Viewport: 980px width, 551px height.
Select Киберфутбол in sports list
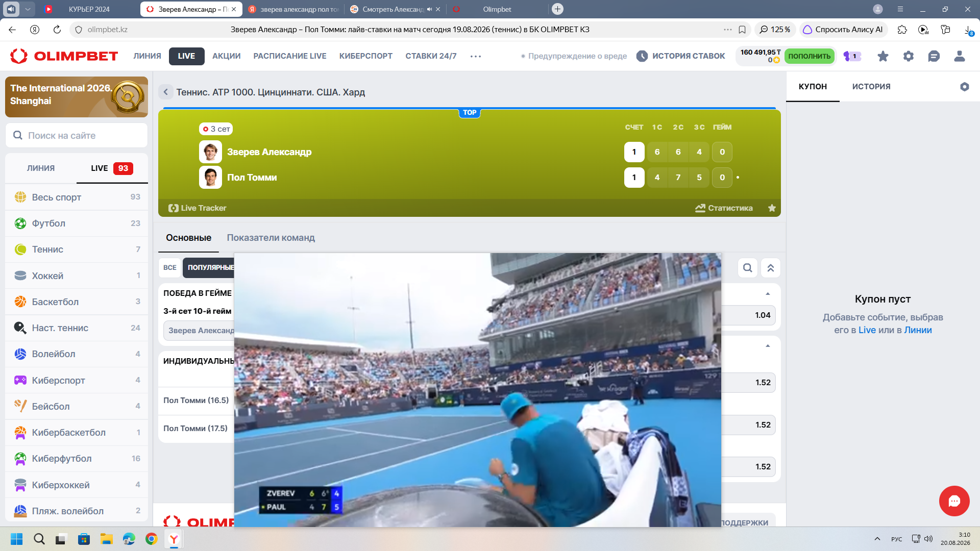click(x=77, y=459)
